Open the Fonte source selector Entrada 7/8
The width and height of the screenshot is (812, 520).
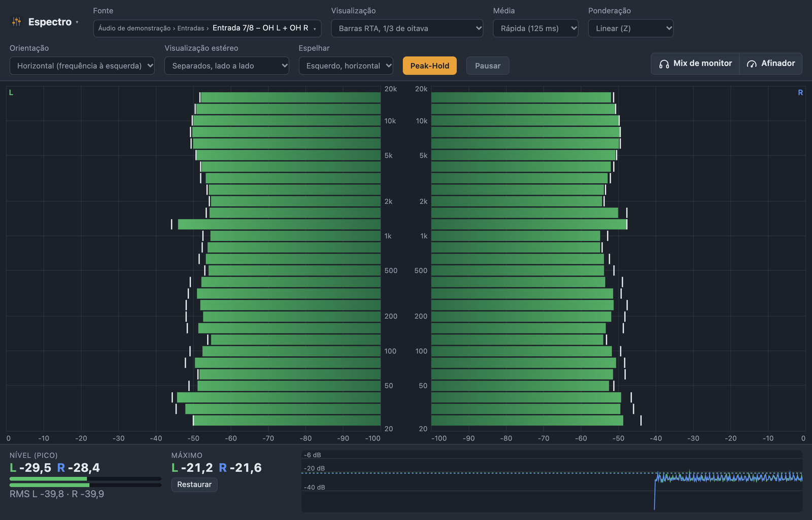(x=207, y=28)
